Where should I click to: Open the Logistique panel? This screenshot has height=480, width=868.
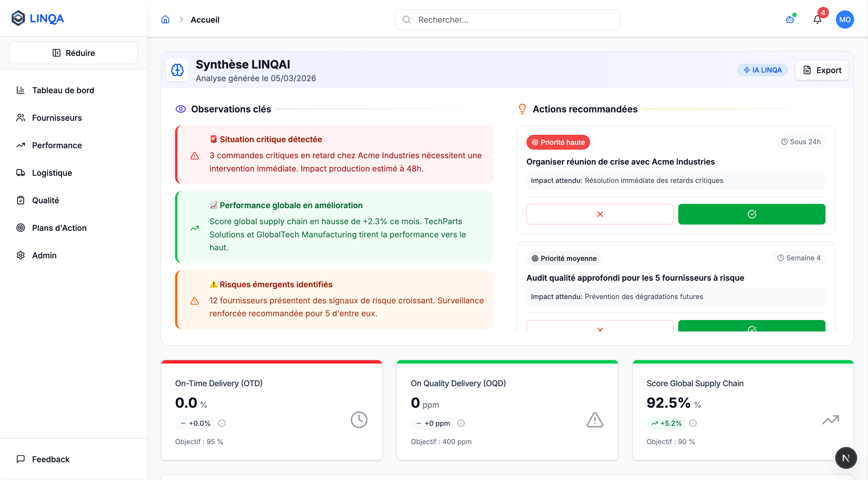click(52, 173)
